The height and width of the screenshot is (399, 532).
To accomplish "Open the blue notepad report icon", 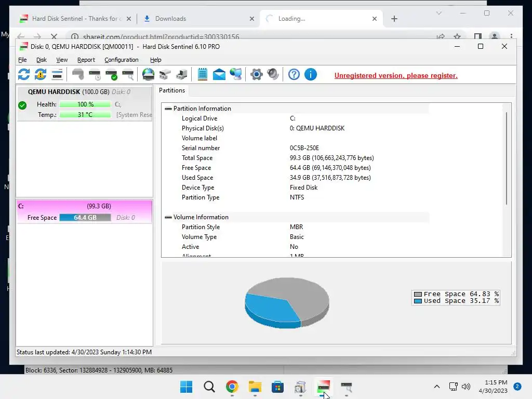I will [203, 74].
